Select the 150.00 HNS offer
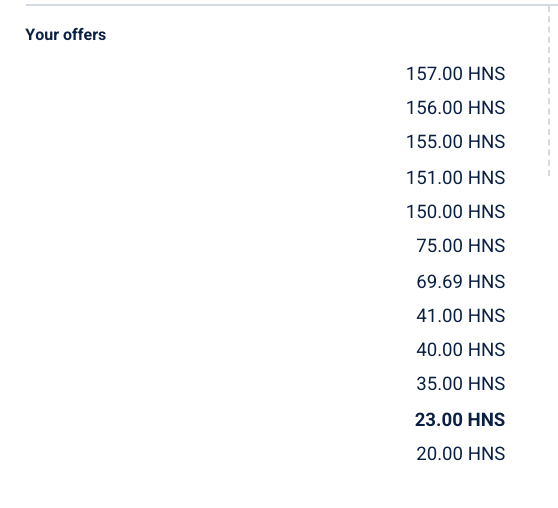This screenshot has width=558, height=508. pyautogui.click(x=456, y=212)
